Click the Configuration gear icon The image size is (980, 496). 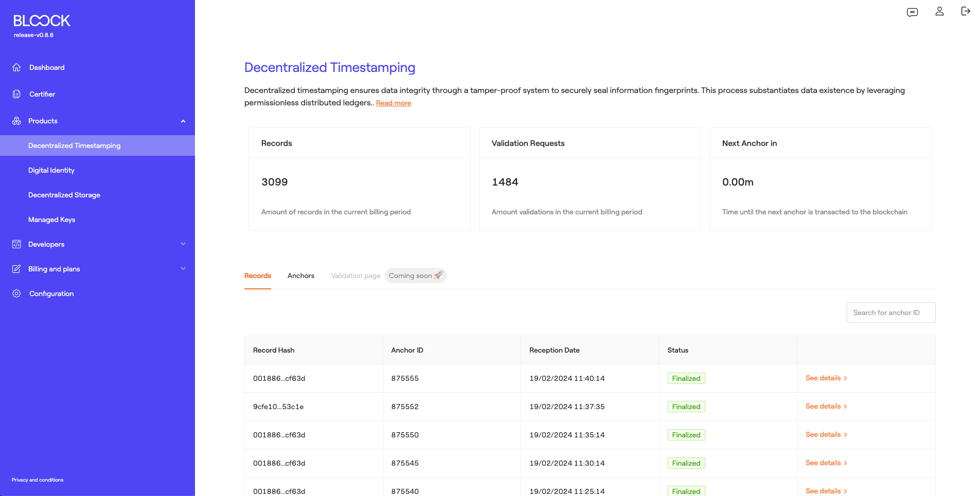16,293
